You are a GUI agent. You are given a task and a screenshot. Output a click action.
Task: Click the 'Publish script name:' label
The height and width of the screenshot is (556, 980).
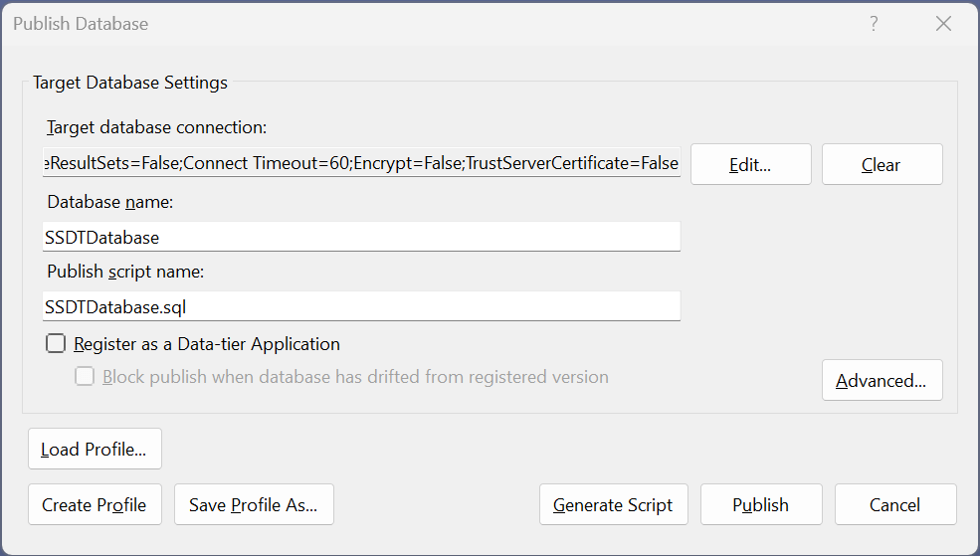125,272
